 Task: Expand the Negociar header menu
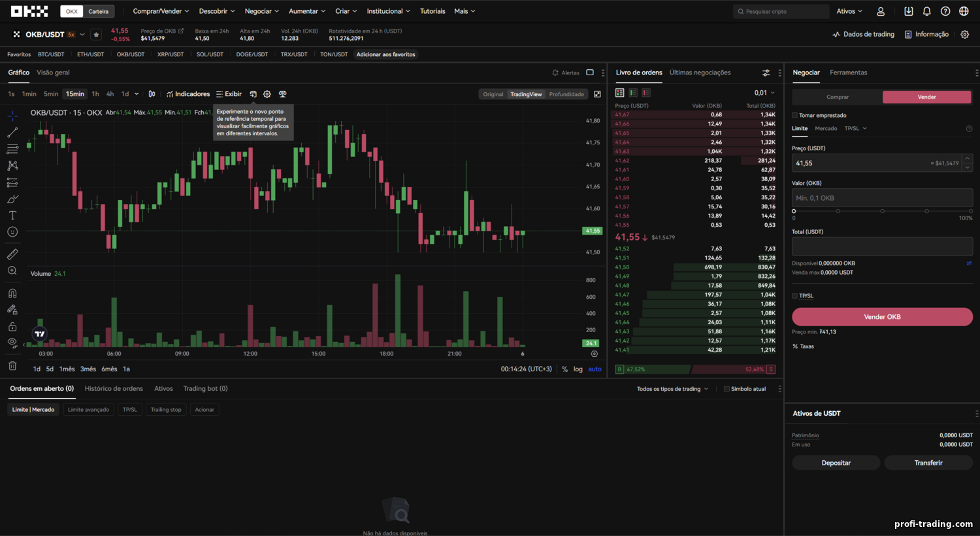(x=261, y=11)
